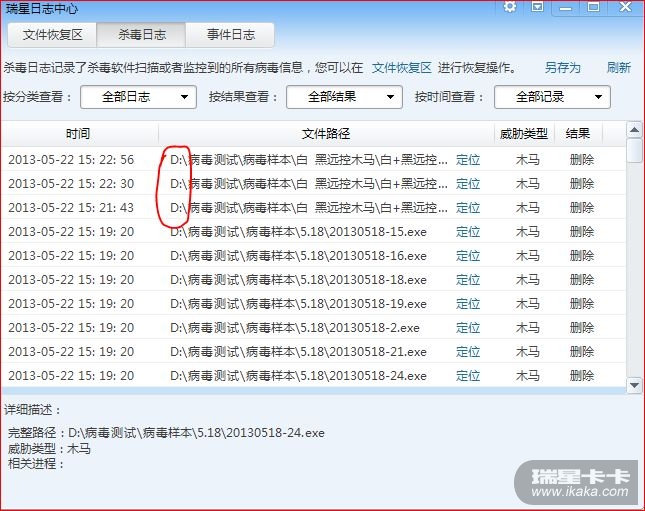Click 威胁类型：木马 in the details panel
Image resolution: width=645 pixels, height=511 pixels.
coord(49,448)
